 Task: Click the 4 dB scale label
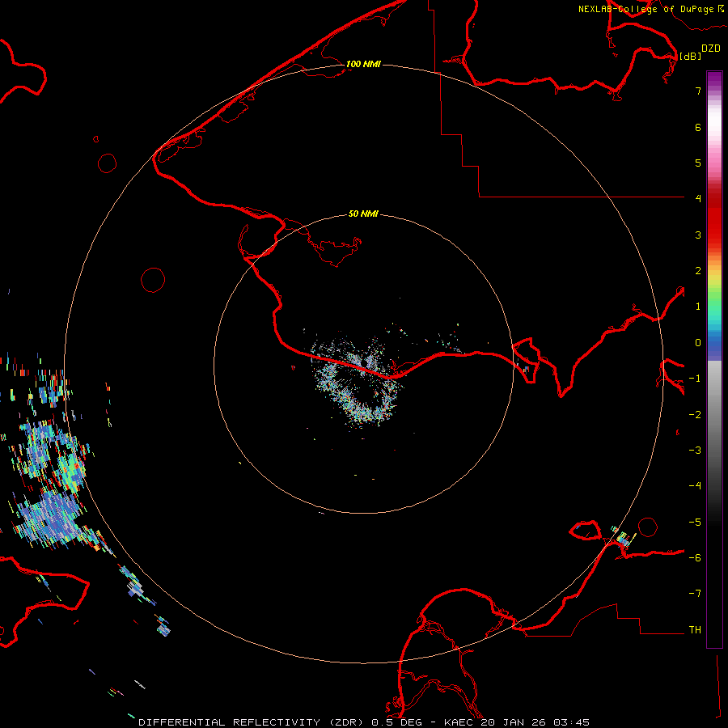tap(698, 199)
